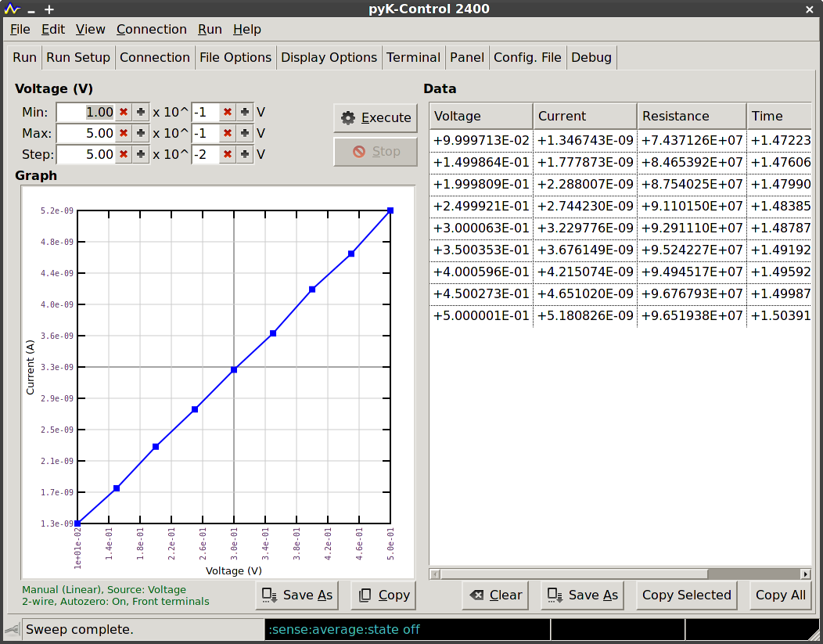
Task: Open the Connection menu in the menu bar
Action: pyautogui.click(x=152, y=30)
